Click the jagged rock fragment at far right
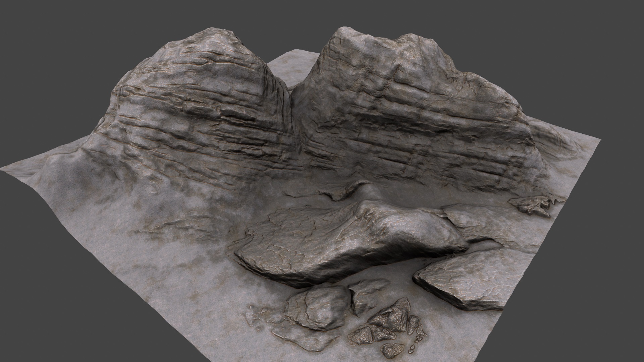Viewport: 644px width, 362px height. (533, 204)
